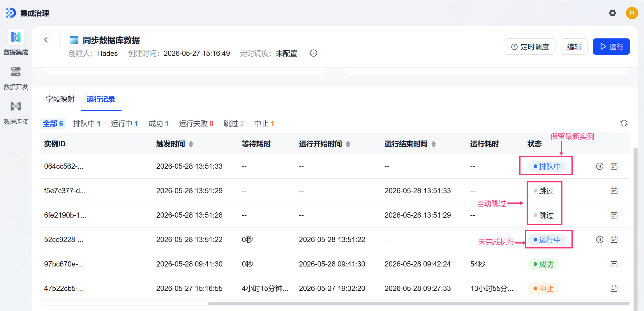This screenshot has height=311, width=644.
Task: Sort by 运行结束时间 column
Action: coord(433,144)
